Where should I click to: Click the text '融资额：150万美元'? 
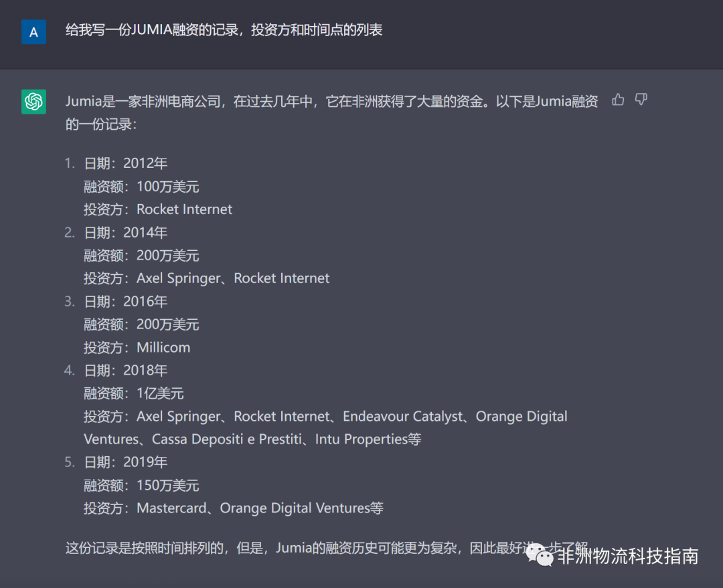coord(141,485)
